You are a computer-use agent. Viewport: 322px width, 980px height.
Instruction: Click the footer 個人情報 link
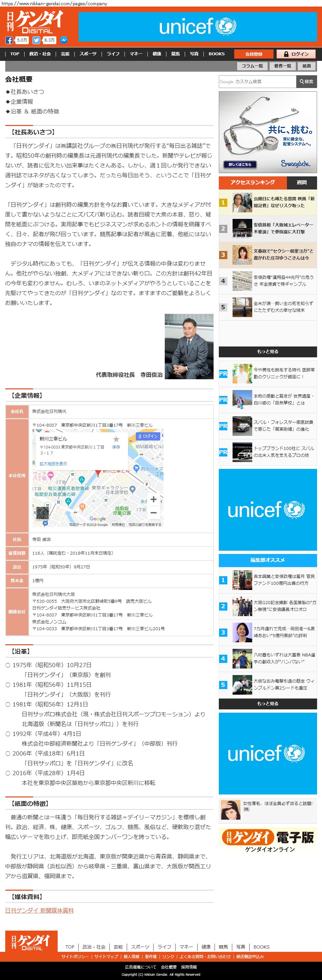131,956
